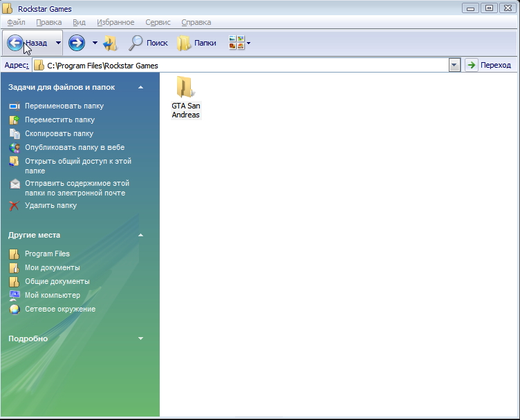Open Мои документы link
The height and width of the screenshot is (420, 520).
click(53, 267)
